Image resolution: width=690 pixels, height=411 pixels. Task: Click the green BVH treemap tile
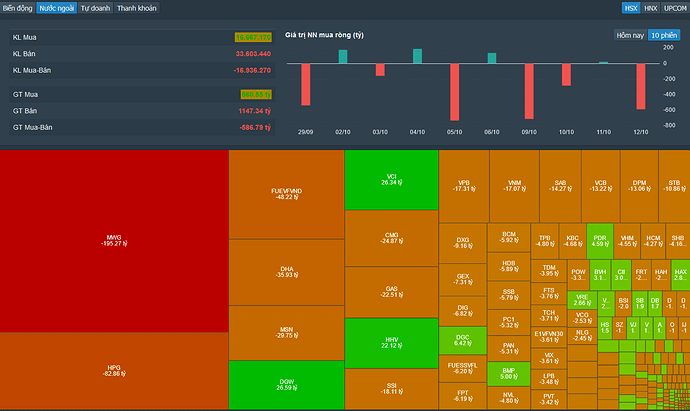600,275
